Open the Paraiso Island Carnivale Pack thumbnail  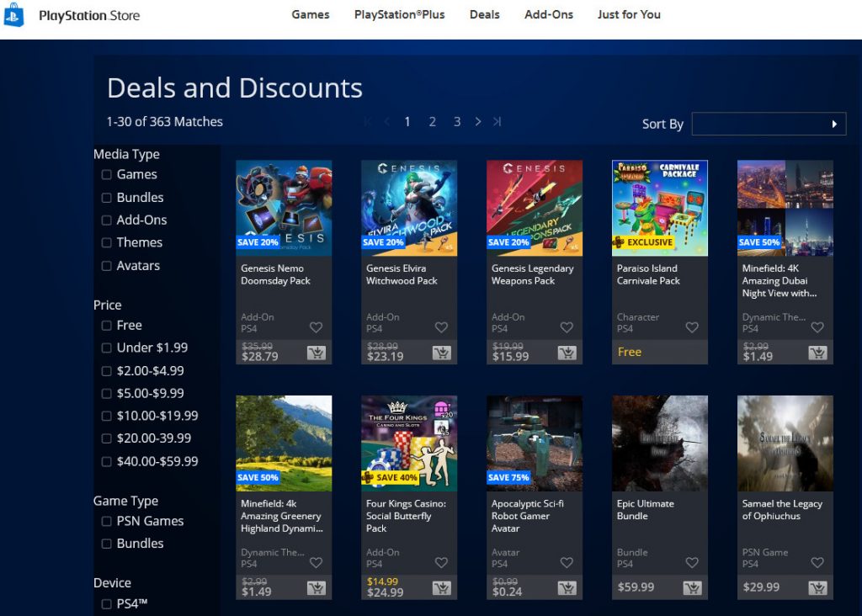tap(659, 206)
